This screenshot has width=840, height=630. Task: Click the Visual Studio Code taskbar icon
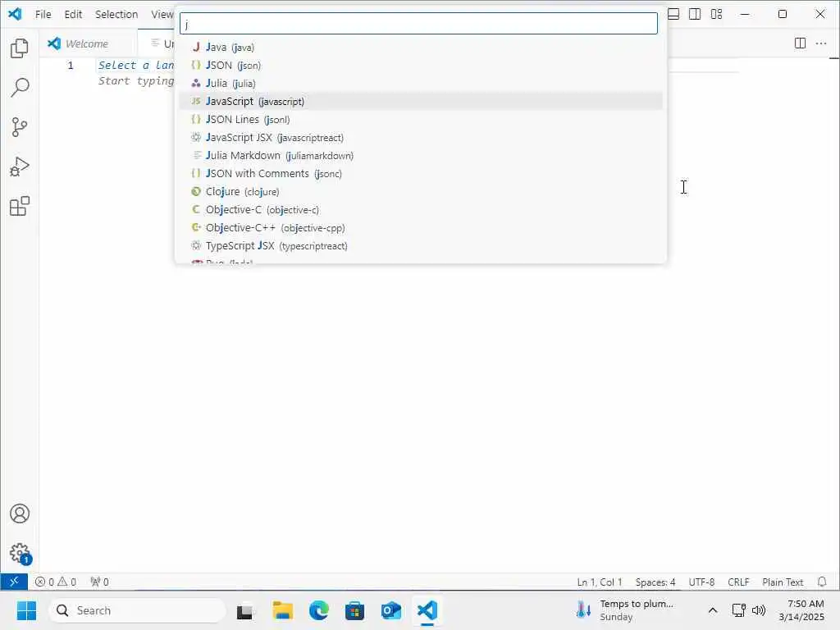point(427,610)
